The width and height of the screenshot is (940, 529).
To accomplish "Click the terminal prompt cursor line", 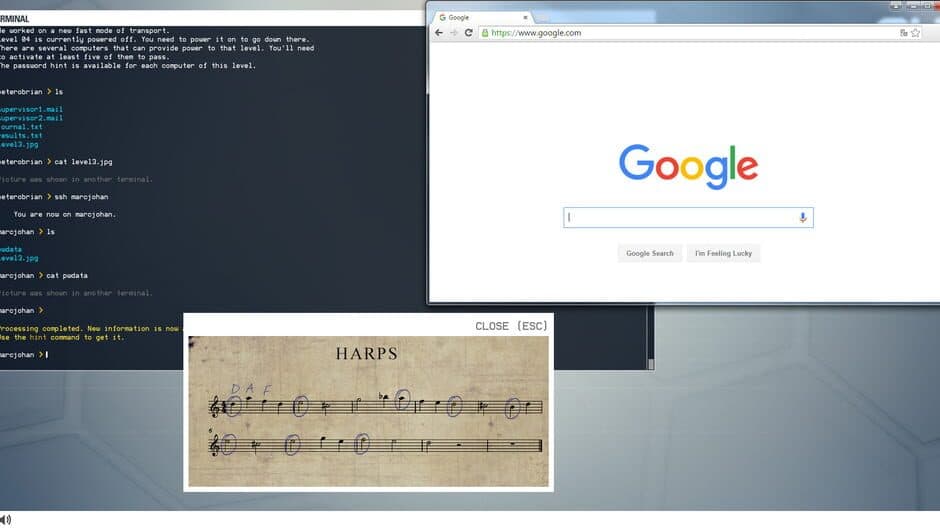I will click(24, 354).
